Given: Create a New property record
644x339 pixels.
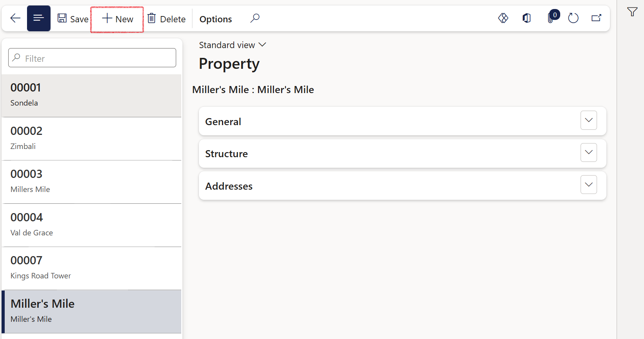Looking at the screenshot, I should pos(117,19).
